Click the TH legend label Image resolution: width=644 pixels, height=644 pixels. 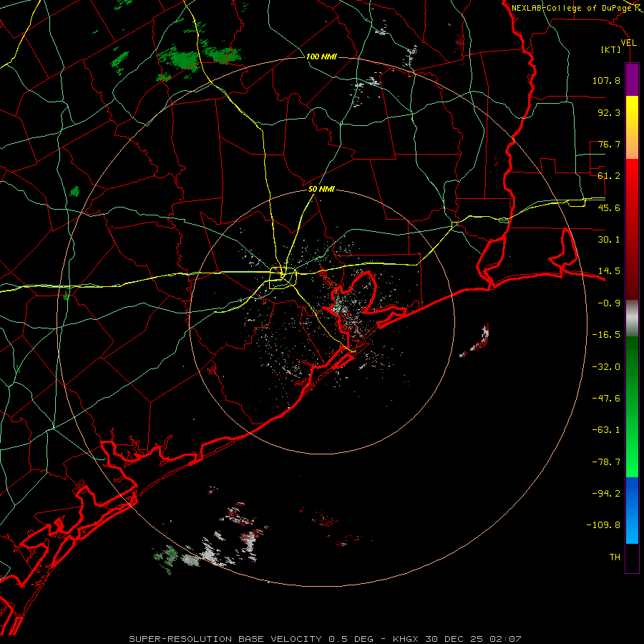pos(615,557)
